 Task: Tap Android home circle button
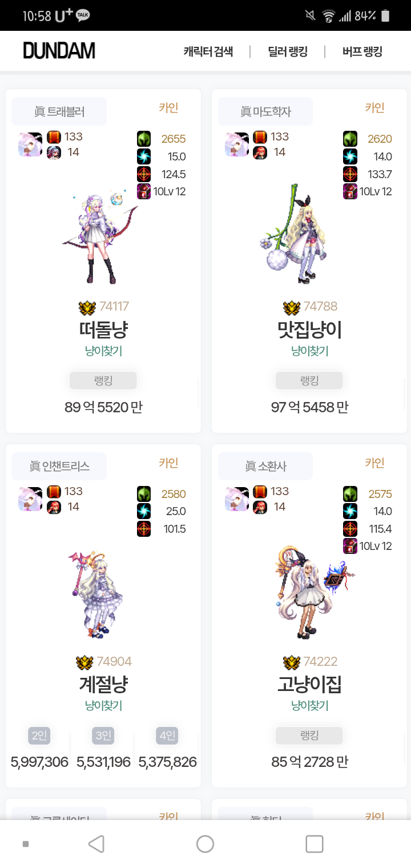coord(205,843)
